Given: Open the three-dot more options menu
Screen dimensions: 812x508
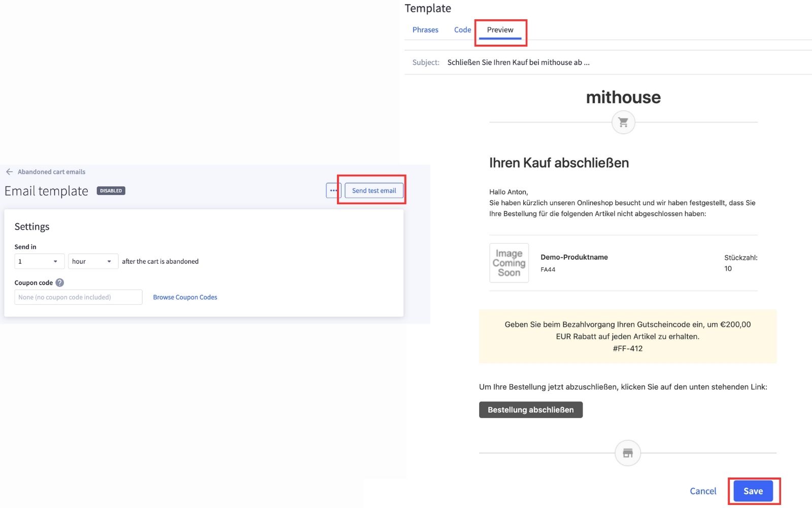Looking at the screenshot, I should pyautogui.click(x=333, y=190).
